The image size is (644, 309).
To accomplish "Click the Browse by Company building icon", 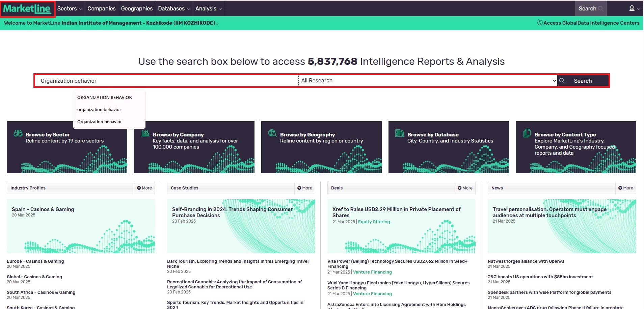I will [x=145, y=133].
